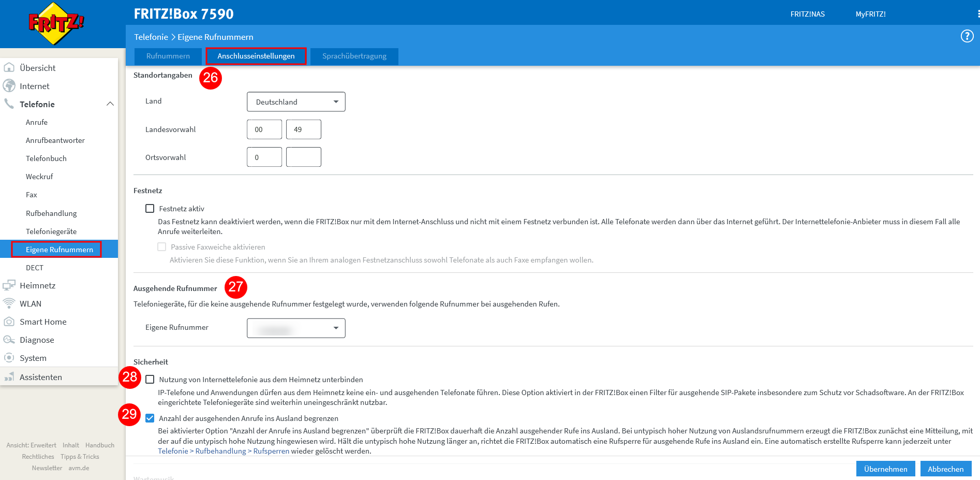Open the help question mark icon

tap(967, 36)
